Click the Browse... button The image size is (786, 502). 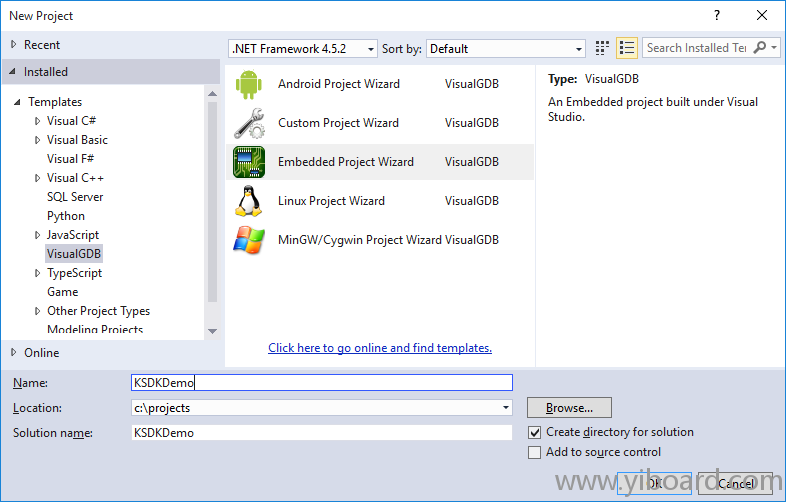tap(569, 408)
